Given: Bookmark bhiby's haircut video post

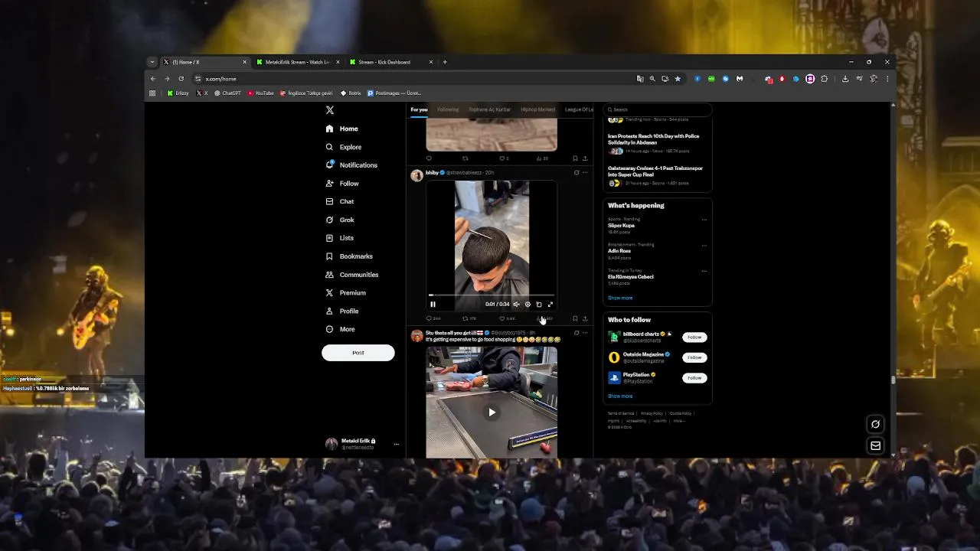Looking at the screenshot, I should [575, 318].
